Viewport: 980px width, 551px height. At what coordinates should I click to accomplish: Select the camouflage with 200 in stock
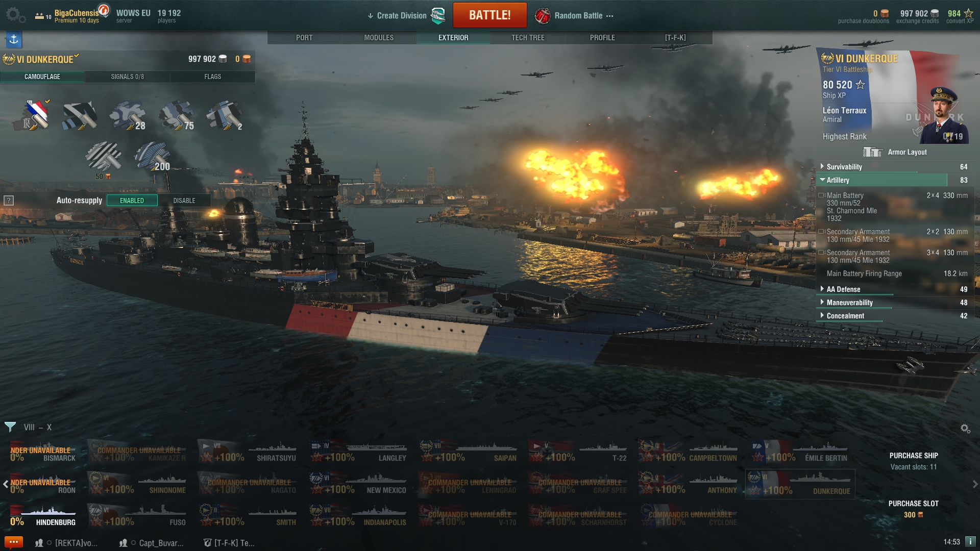point(153,157)
